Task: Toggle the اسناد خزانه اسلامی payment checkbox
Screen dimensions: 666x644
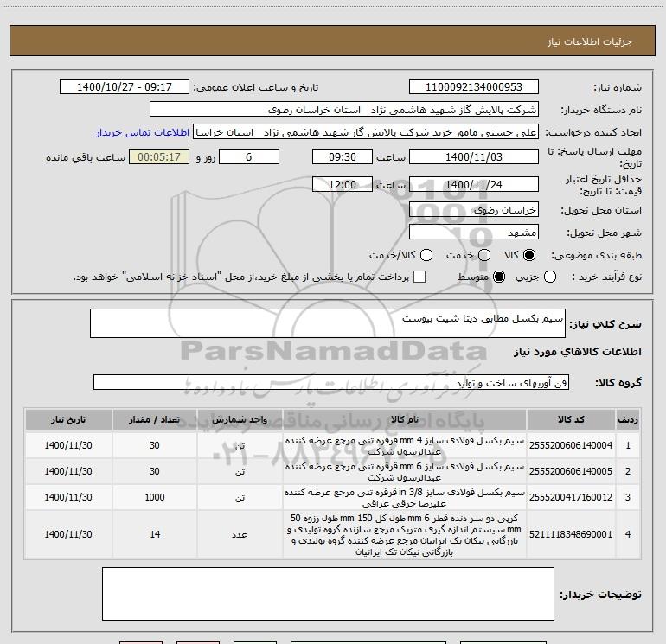Action: click(x=419, y=277)
